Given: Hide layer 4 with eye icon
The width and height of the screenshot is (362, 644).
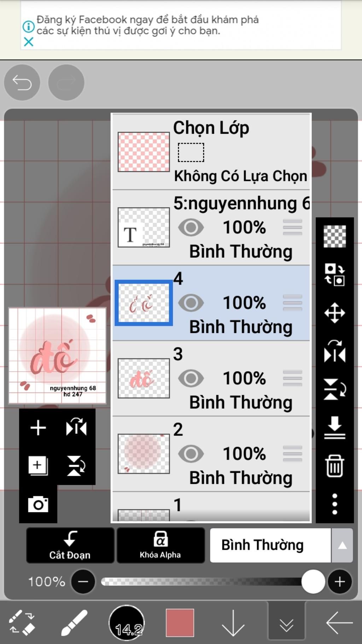Looking at the screenshot, I should [x=191, y=303].
